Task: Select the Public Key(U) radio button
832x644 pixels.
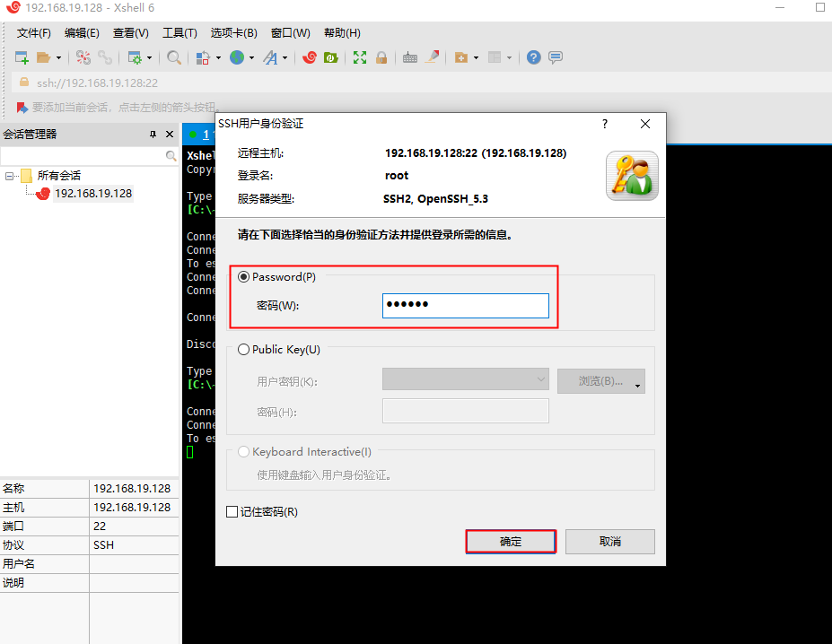Action: pos(243,350)
